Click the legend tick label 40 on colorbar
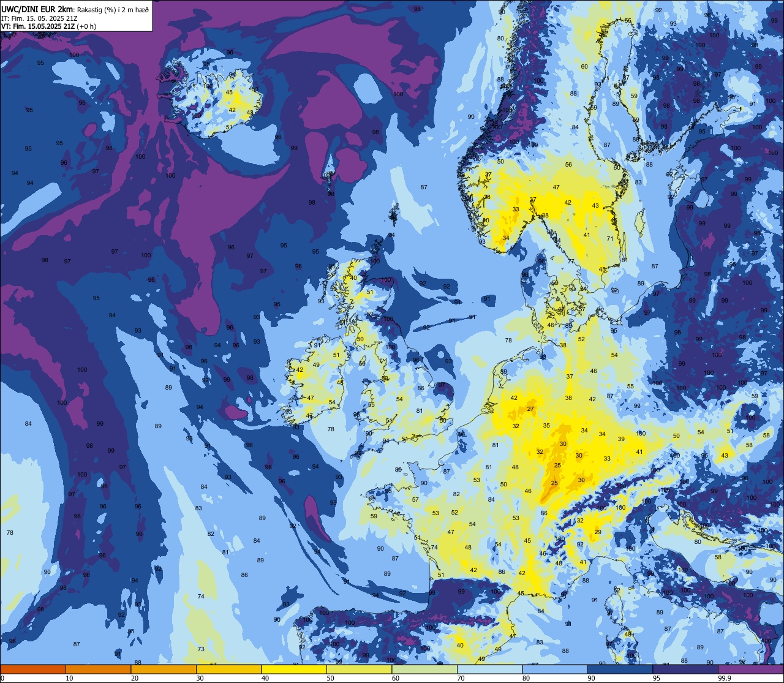The width and height of the screenshot is (784, 683). point(265,678)
